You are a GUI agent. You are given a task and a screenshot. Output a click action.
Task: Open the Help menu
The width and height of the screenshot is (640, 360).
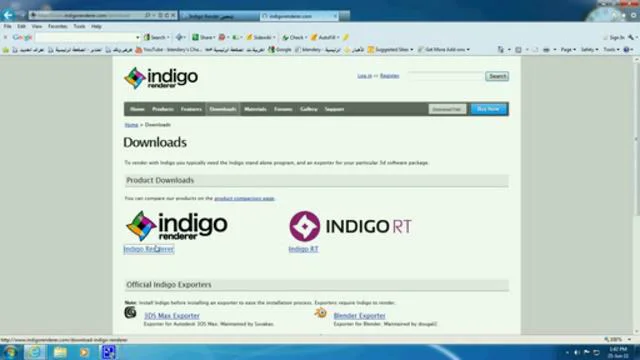96,26
